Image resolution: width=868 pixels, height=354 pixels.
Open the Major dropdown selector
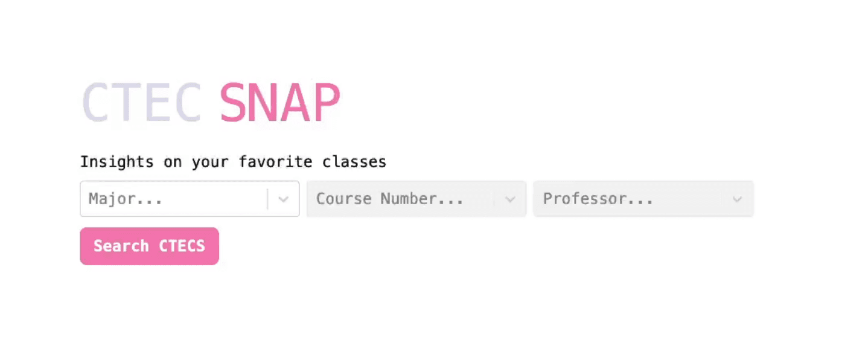(190, 199)
